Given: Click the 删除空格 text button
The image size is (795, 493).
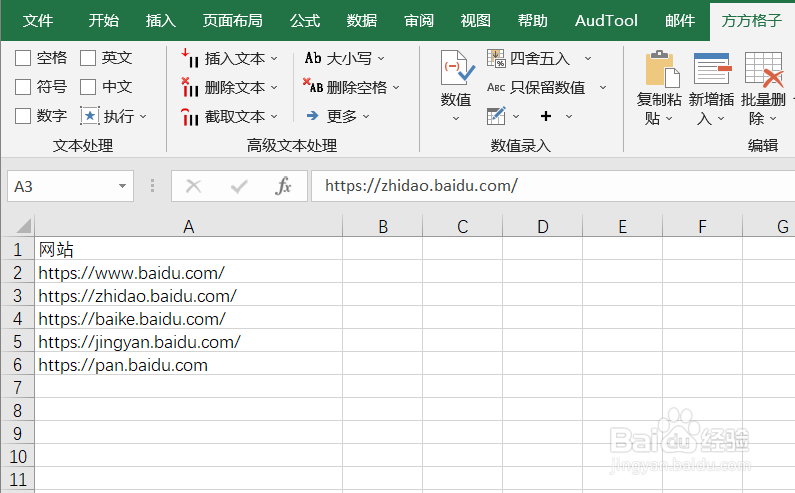Looking at the screenshot, I should (x=357, y=87).
